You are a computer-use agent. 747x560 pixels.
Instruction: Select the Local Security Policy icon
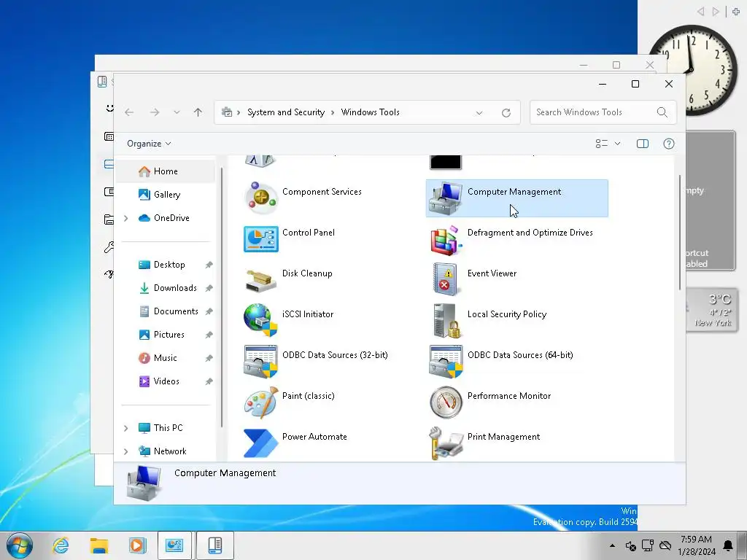tap(446, 321)
